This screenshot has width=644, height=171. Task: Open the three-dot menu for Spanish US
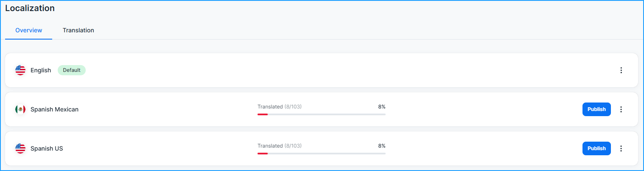[621, 148]
